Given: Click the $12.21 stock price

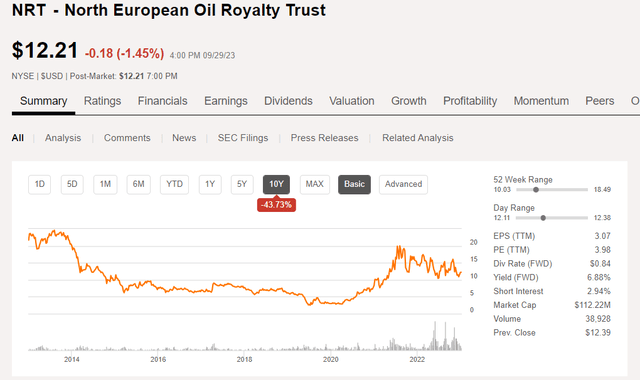Looking at the screenshot, I should (x=45, y=51).
